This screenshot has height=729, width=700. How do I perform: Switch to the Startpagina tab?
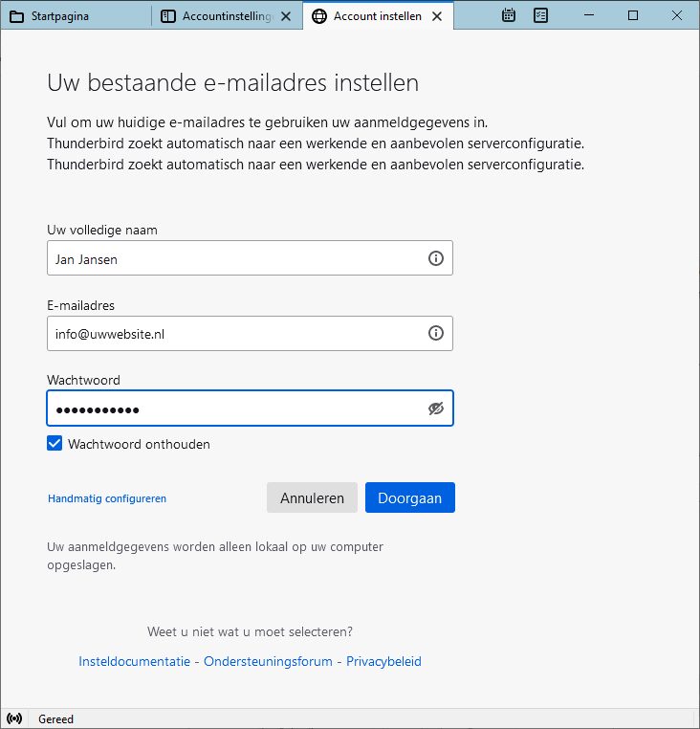(x=77, y=16)
